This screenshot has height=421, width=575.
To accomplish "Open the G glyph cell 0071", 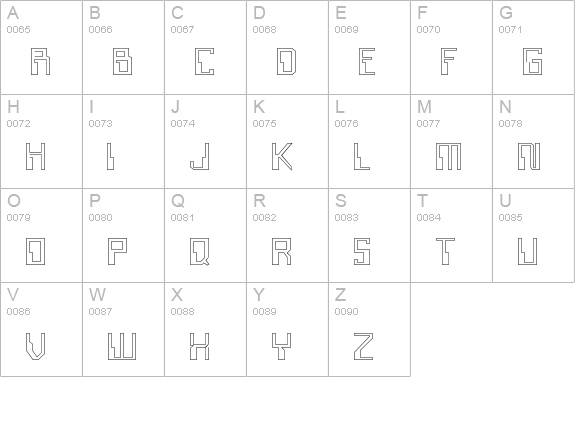I will coord(533,47).
